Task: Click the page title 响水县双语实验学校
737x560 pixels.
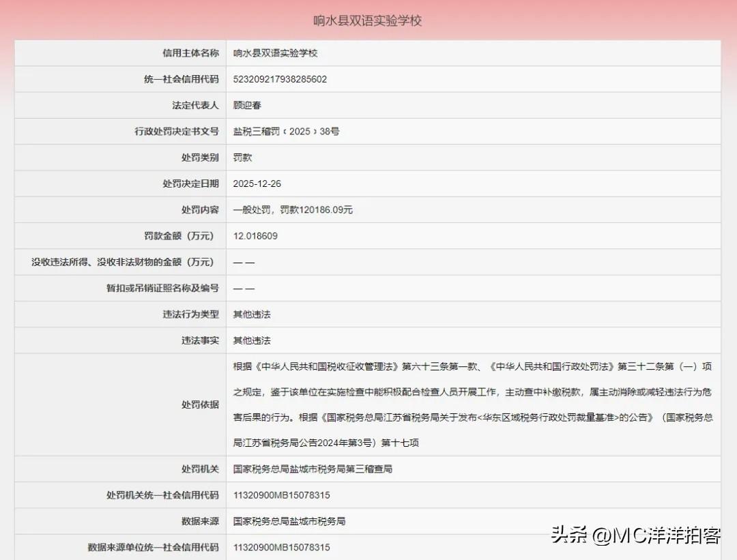Action: [x=366, y=20]
